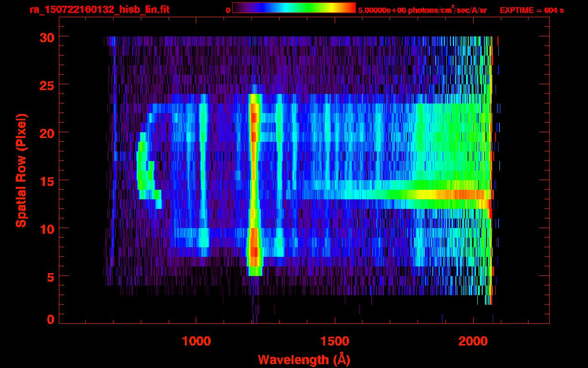
Task: Click the 1000 wavelength tick label
Action: coord(196,341)
